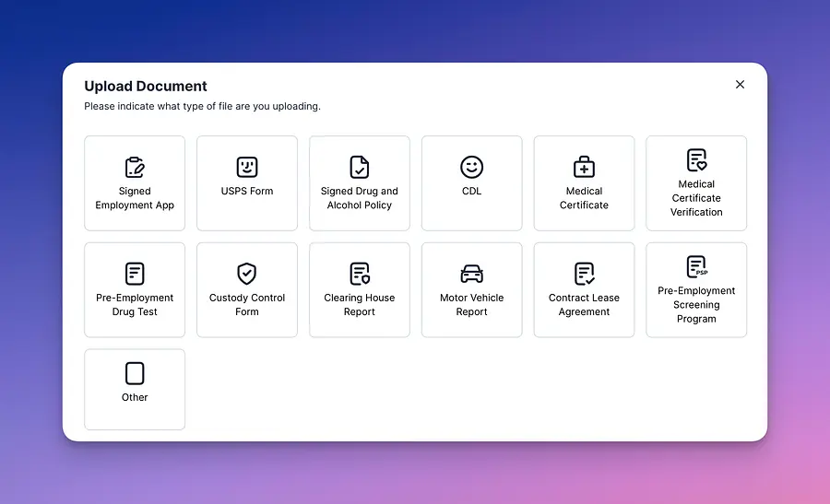Image resolution: width=830 pixels, height=504 pixels.
Task: Click the car icon for Motor Vehicle Report
Action: click(x=471, y=274)
